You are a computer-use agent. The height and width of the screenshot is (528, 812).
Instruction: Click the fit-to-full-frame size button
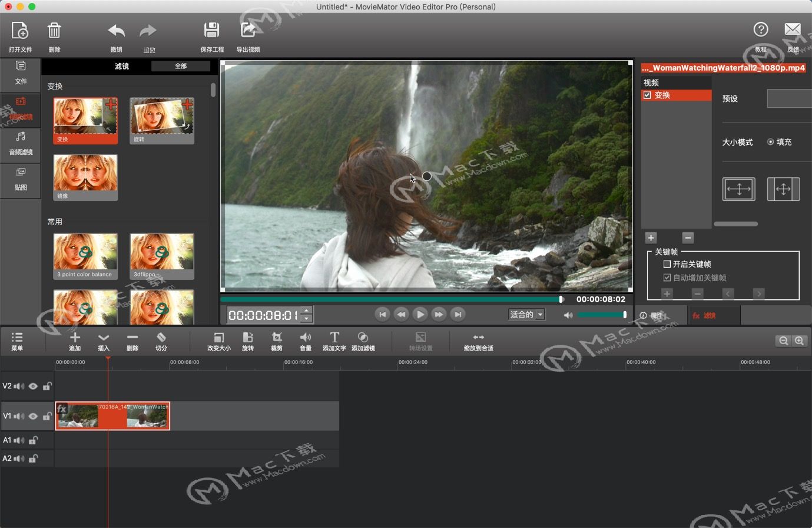pos(738,189)
